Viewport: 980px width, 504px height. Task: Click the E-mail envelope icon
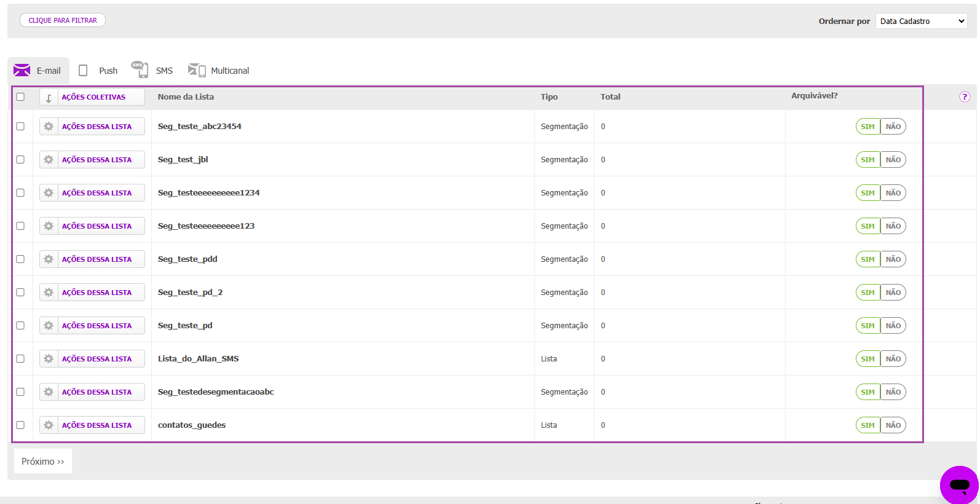(22, 70)
